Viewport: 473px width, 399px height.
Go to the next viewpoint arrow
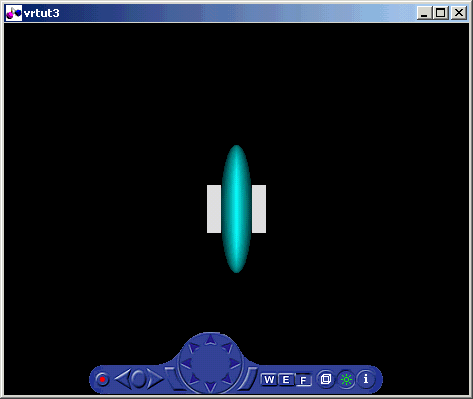tap(155, 379)
